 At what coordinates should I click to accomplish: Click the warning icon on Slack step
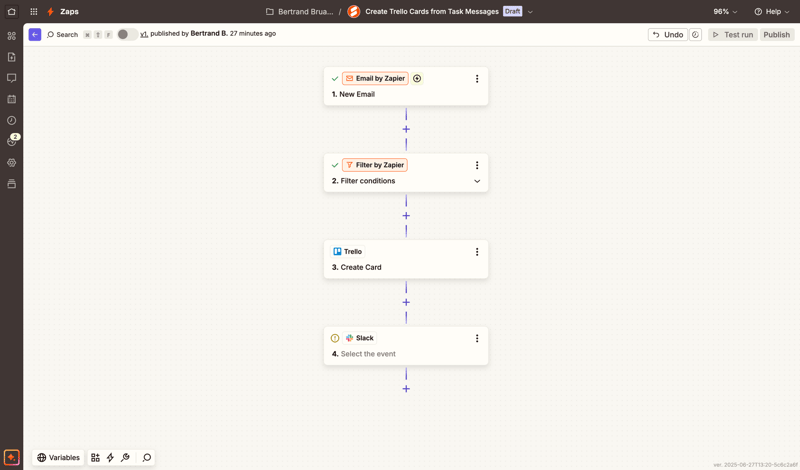click(335, 338)
